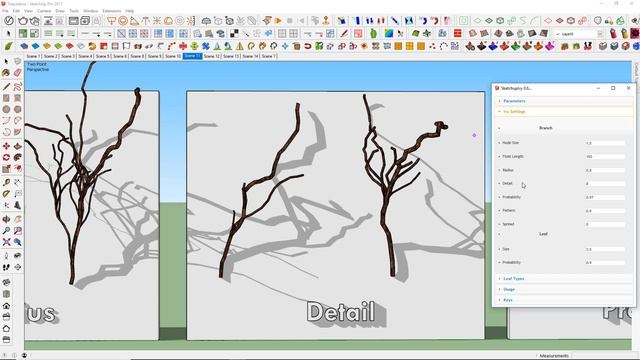Click the Node Size value field
Screen dimensions: 640x360
[605, 143]
